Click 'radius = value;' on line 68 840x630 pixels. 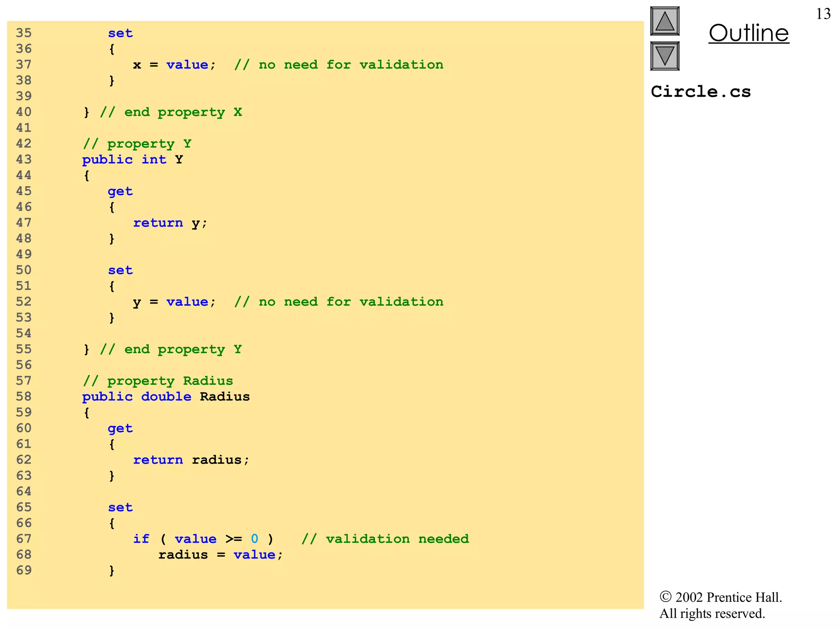coord(221,555)
